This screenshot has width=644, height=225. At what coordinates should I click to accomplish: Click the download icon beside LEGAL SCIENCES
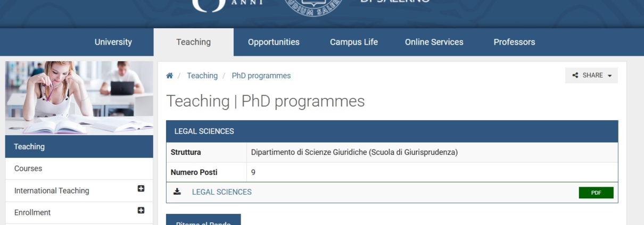177,192
